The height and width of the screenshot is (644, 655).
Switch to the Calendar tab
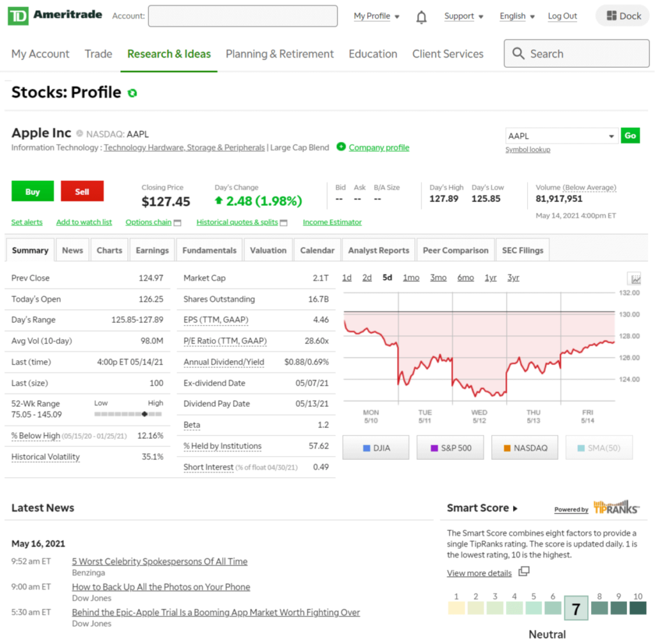tap(317, 250)
